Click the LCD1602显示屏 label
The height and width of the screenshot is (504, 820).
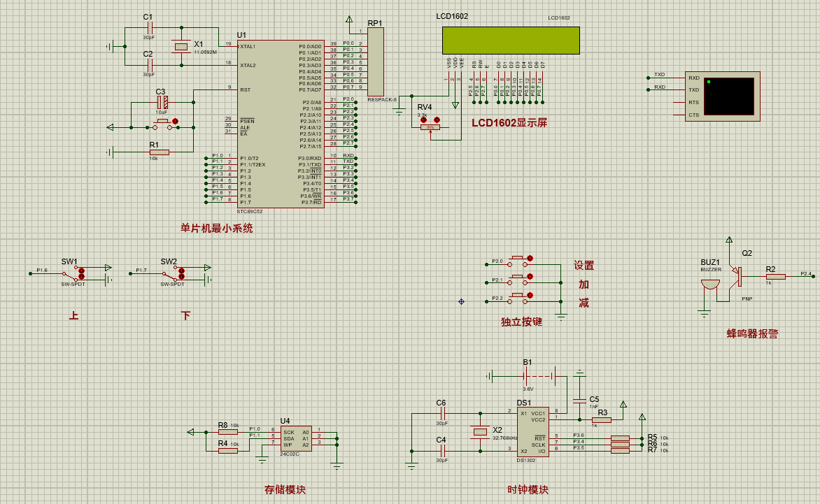(x=509, y=123)
